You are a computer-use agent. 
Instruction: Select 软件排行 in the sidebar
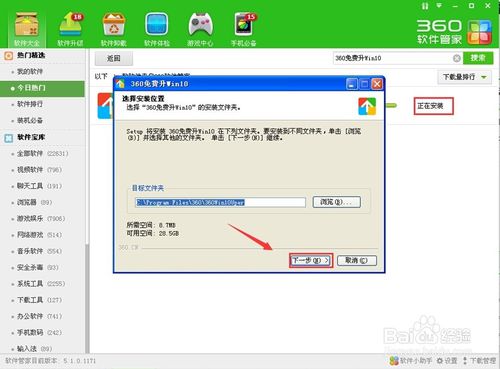pos(42,104)
